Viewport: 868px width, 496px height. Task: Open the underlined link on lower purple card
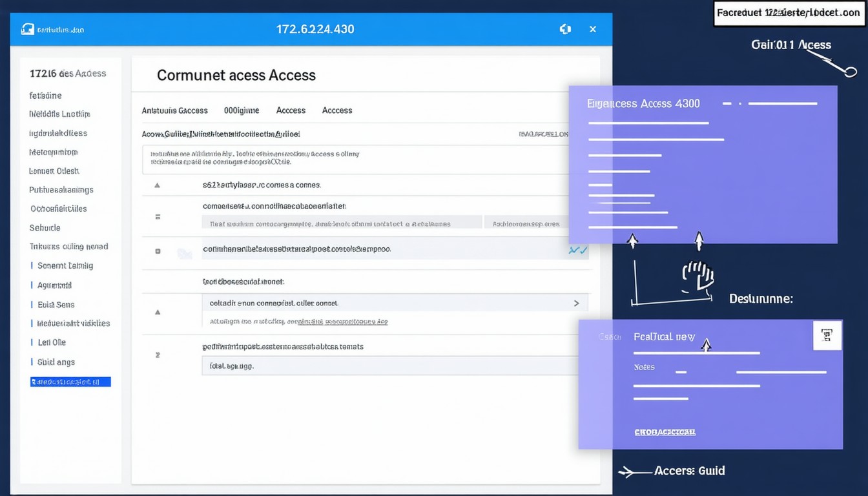tap(665, 431)
